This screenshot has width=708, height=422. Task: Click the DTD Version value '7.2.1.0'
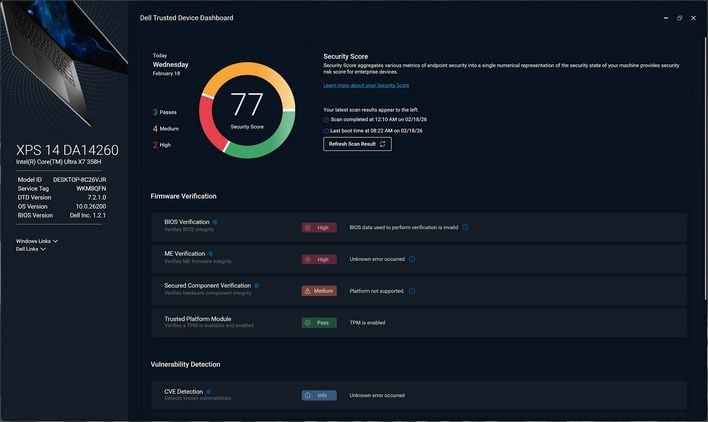coord(97,198)
